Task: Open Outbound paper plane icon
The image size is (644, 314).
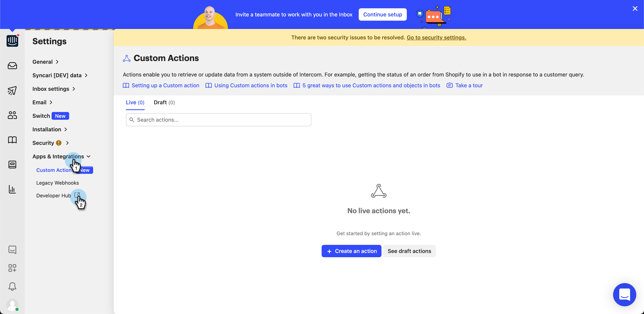Action: point(12,90)
